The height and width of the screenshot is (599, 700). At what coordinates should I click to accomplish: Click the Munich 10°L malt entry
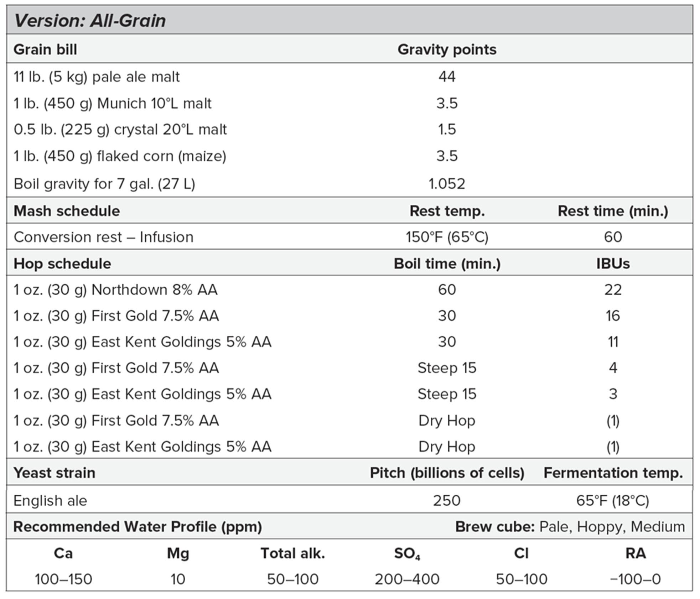point(113,104)
